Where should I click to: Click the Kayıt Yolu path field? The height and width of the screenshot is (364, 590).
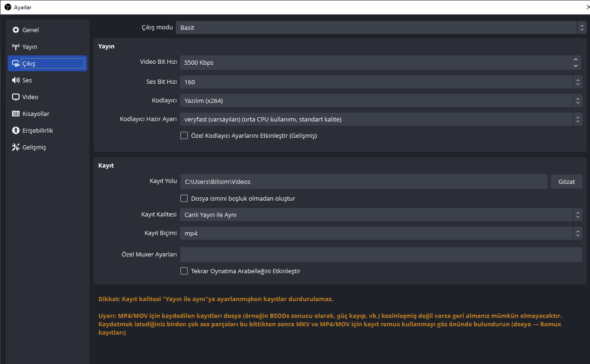click(364, 182)
